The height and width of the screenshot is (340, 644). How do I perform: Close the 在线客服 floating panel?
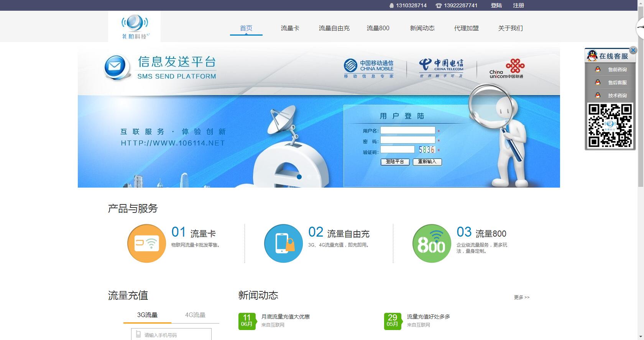point(633,50)
